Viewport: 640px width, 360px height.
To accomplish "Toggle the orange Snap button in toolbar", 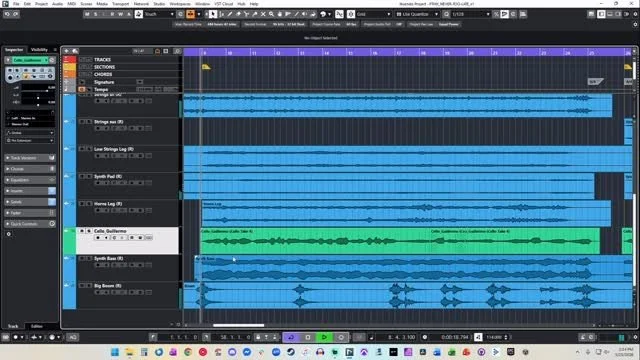I will [190, 14].
